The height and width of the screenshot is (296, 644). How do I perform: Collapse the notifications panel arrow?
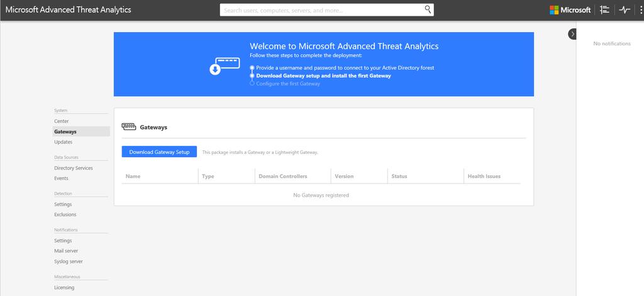coord(572,34)
